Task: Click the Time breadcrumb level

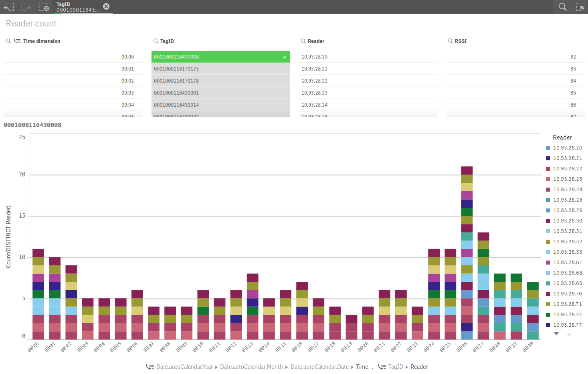Action: [362, 367]
